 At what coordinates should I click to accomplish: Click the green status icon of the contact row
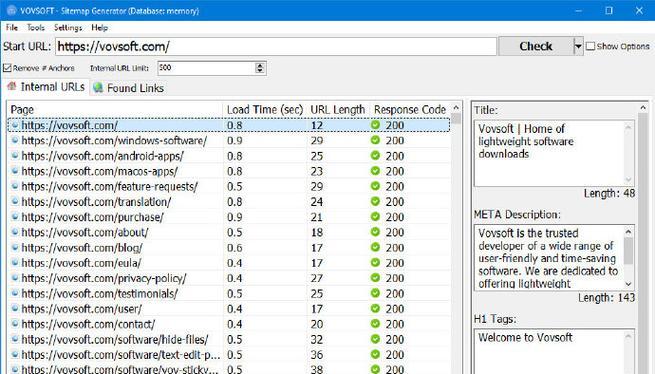376,323
